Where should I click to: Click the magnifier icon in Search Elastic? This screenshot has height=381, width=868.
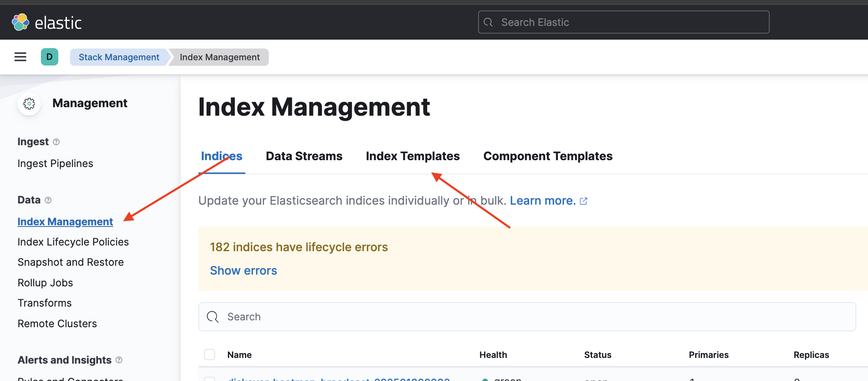point(488,22)
